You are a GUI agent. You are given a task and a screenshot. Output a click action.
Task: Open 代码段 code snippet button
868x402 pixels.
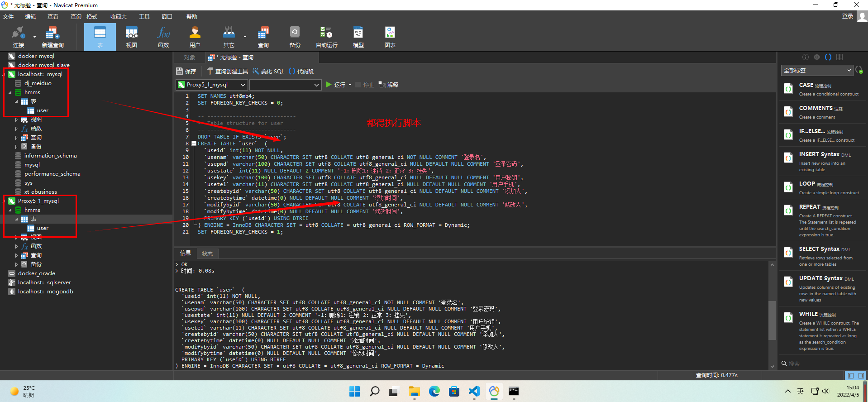pyautogui.click(x=301, y=71)
